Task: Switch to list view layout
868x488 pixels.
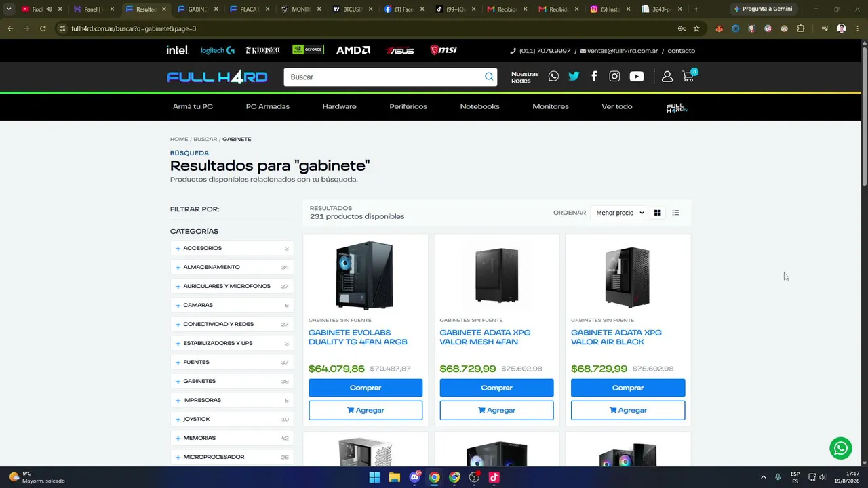Action: 675,213
